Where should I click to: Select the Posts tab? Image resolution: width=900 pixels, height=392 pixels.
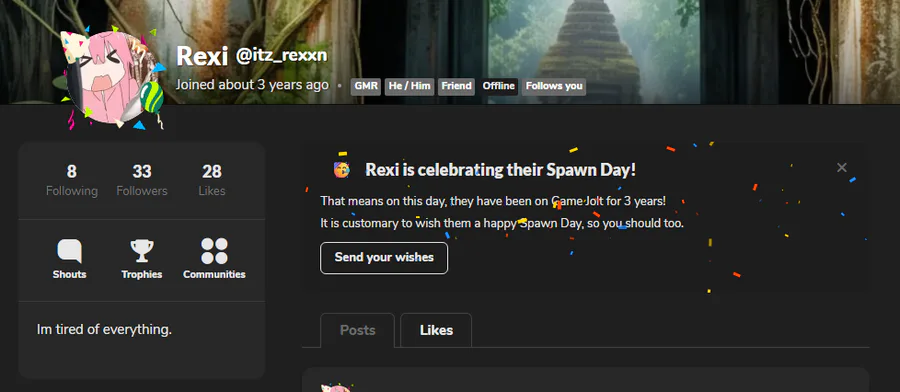pos(358,331)
